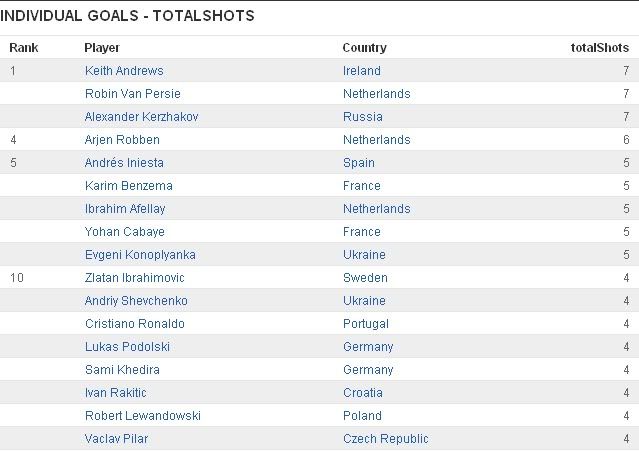Click the Rank column header
This screenshot has height=452, width=639.
tap(23, 47)
